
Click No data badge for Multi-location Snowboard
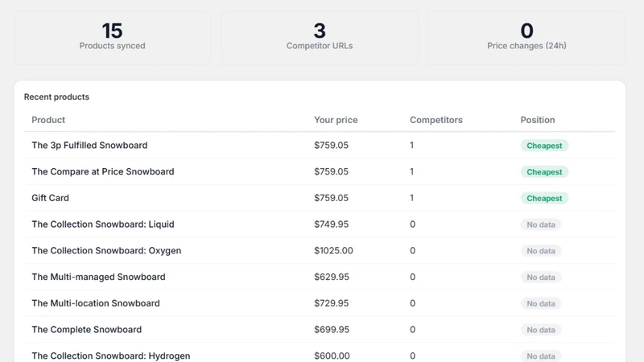coord(541,303)
